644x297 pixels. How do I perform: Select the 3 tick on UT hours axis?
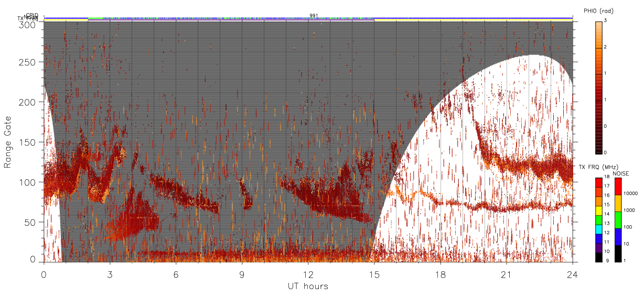(110, 274)
